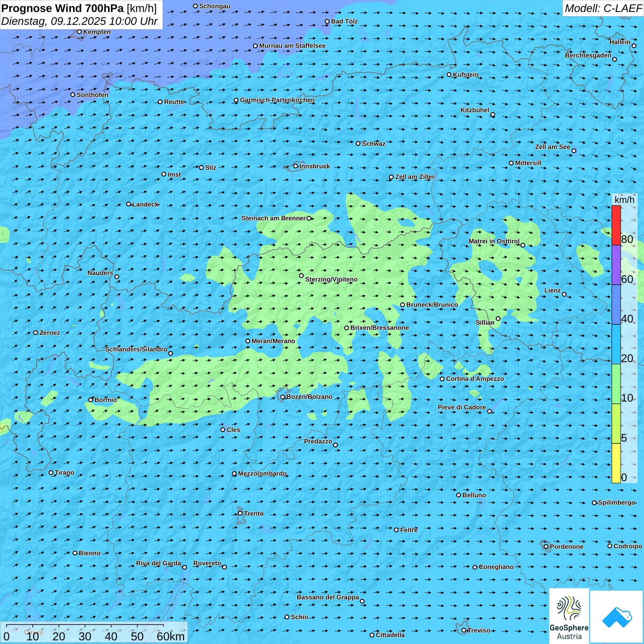Click the Kufstein city marker
Image resolution: width=644 pixels, height=644 pixels.
coord(449,75)
